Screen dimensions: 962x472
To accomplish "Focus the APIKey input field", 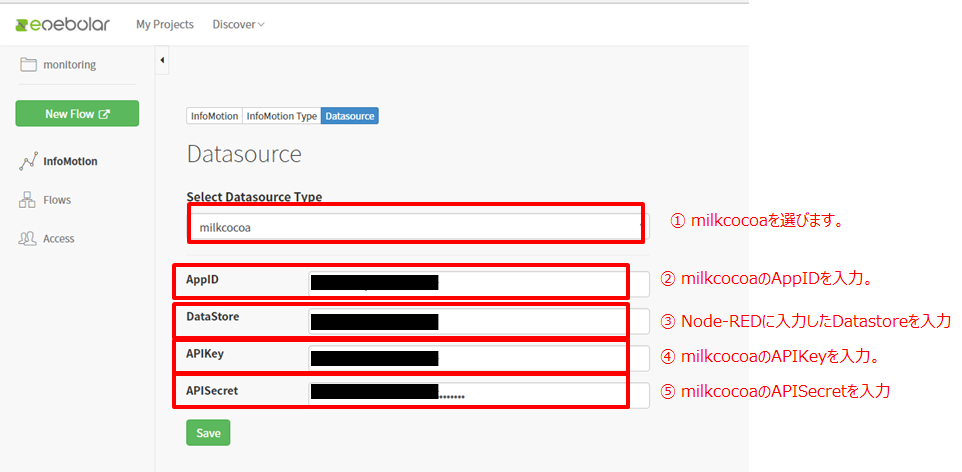I will [479, 358].
